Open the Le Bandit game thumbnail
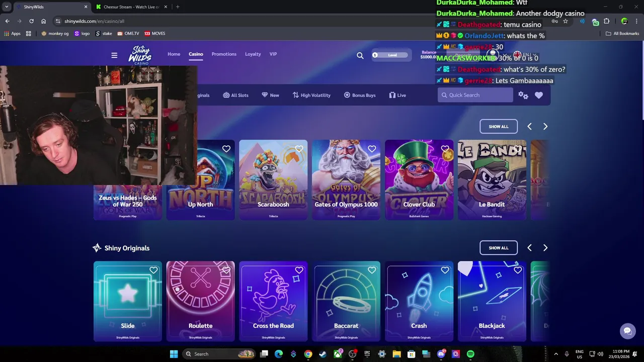The image size is (644, 362). pos(492,179)
